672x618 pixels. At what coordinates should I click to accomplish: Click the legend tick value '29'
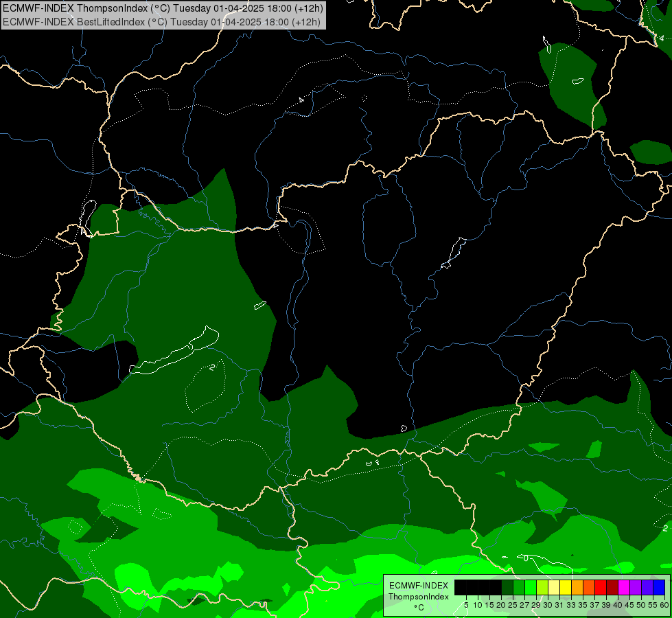(536, 605)
